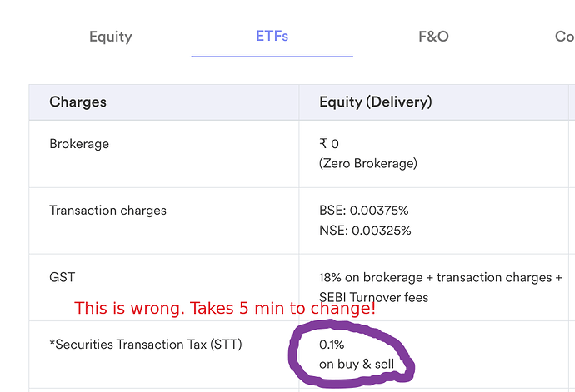Click the 0.1% STT value

[x=332, y=345]
